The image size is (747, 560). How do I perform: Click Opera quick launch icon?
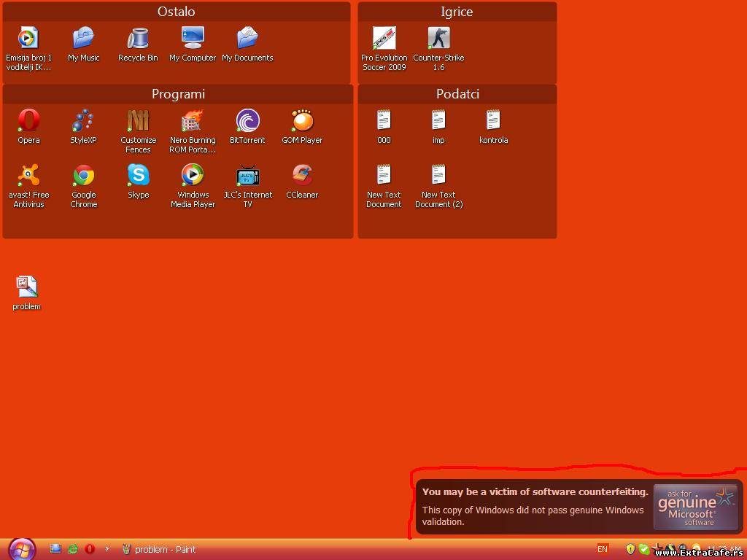(90, 549)
